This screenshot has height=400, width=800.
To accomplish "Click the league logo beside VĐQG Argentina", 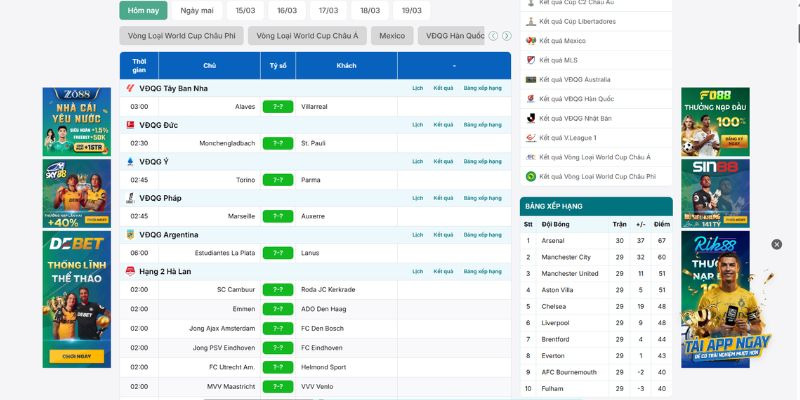I will (x=130, y=234).
